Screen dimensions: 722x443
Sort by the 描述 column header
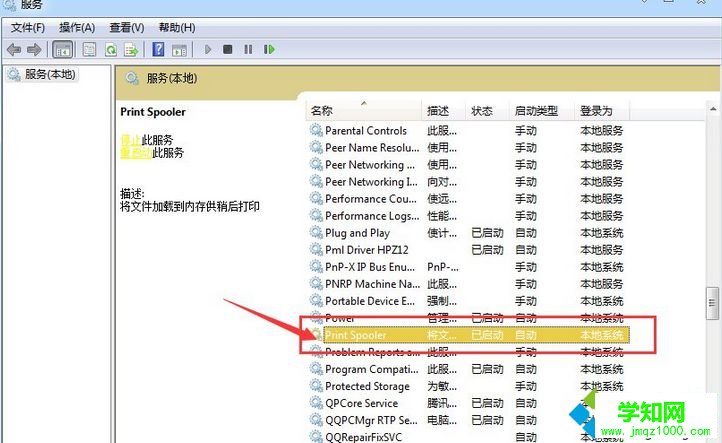click(443, 111)
